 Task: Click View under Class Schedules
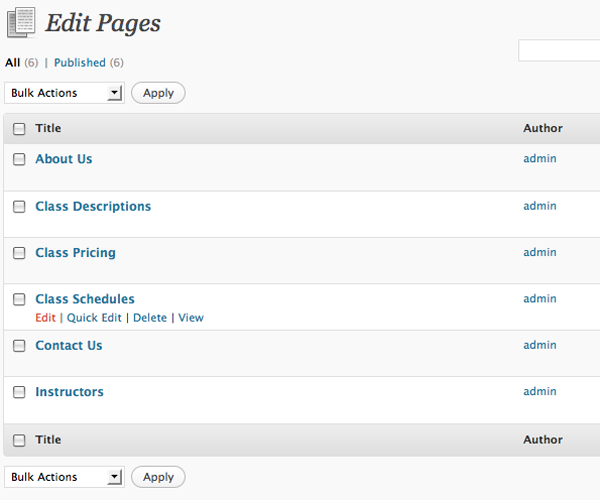click(191, 318)
